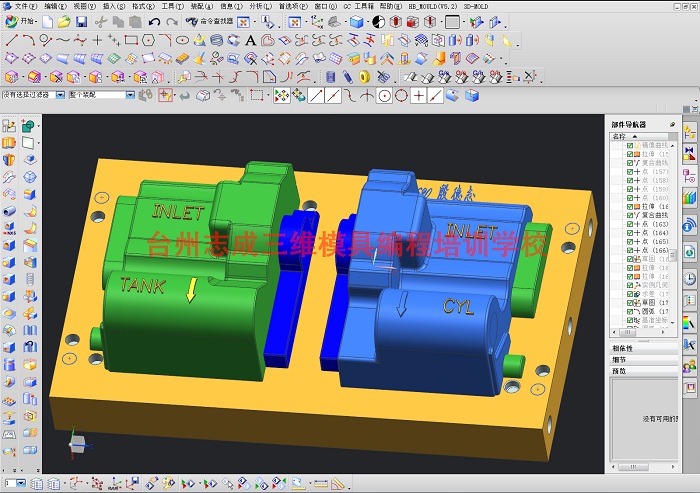Open the 首选项(P) menu
This screenshot has height=493, width=700.
[293, 6]
